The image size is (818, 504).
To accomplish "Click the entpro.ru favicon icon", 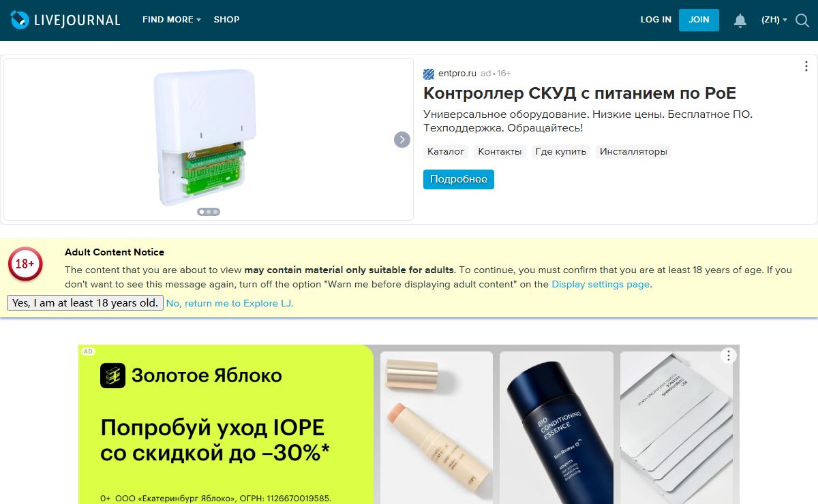I will (x=429, y=74).
